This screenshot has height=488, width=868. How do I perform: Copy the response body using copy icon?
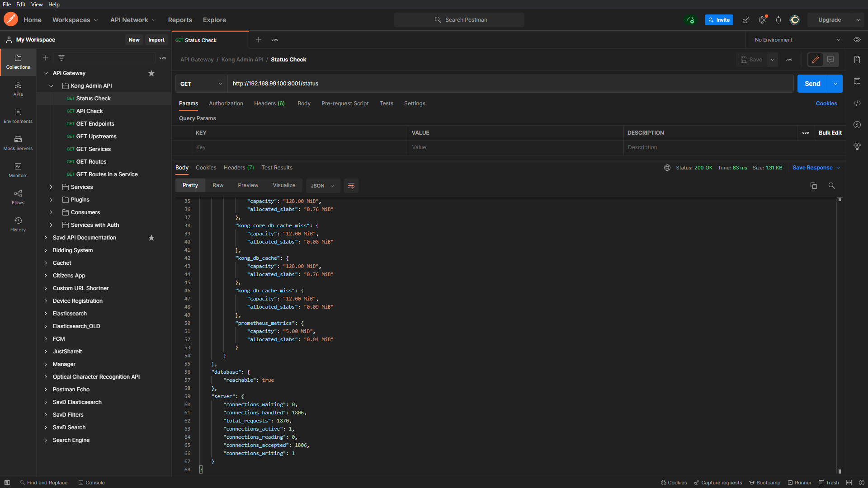click(813, 186)
